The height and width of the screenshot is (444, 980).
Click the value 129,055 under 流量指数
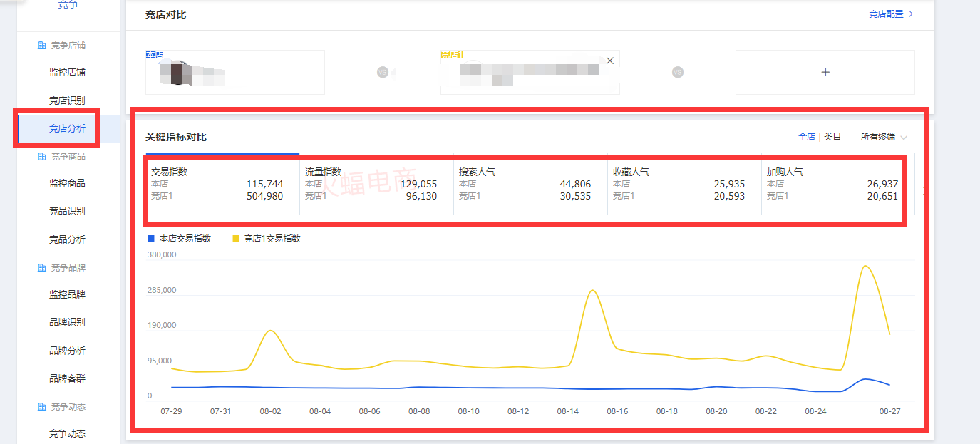point(418,184)
